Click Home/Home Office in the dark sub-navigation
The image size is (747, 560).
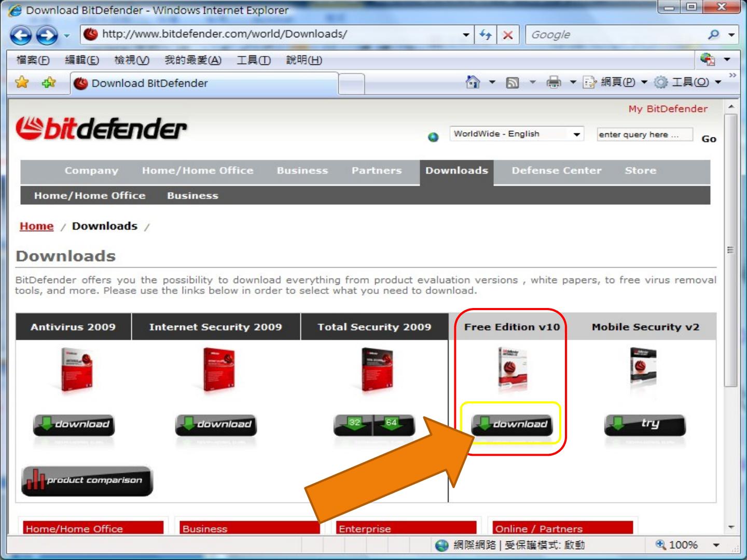click(90, 195)
